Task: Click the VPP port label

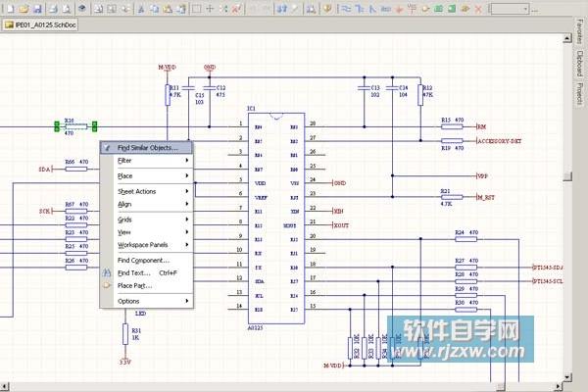Action: [x=482, y=176]
